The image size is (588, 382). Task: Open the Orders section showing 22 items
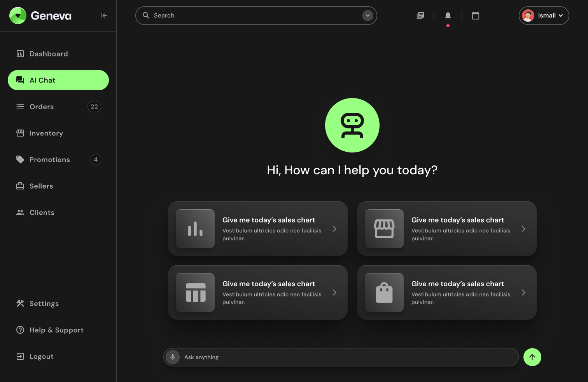[x=42, y=107]
